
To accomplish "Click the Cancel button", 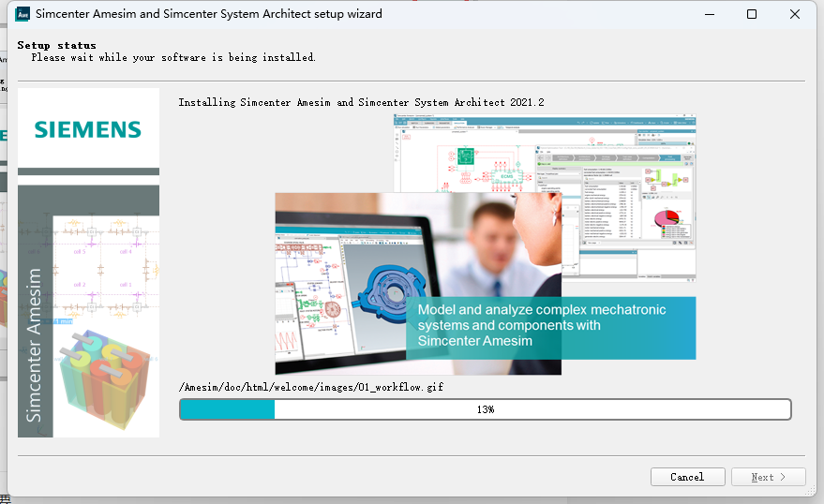I will pyautogui.click(x=687, y=477).
